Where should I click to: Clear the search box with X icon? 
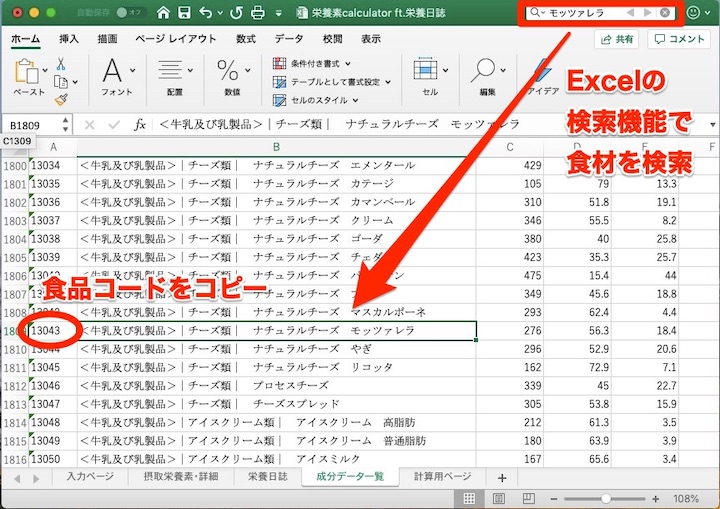pyautogui.click(x=664, y=12)
